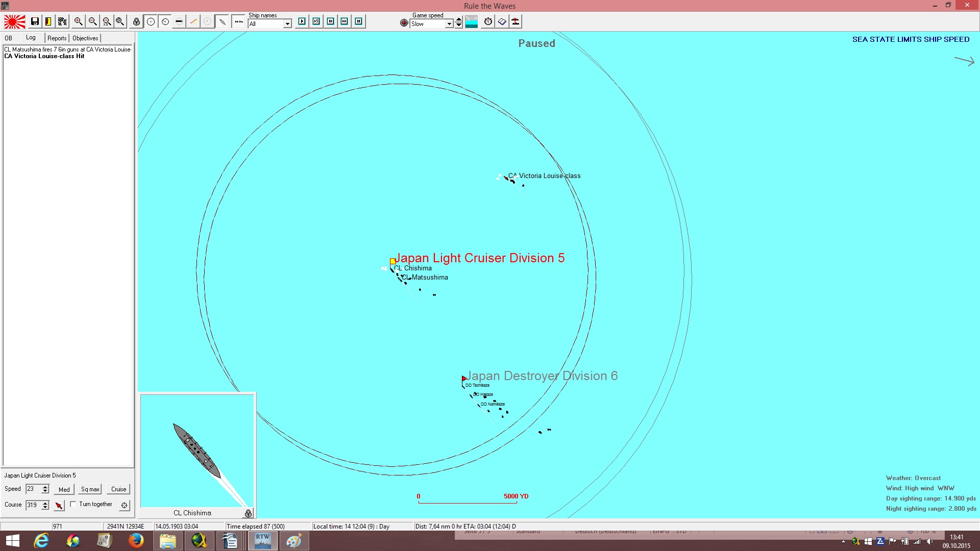This screenshot has height=551, width=980.
Task: Open the Objectives tab
Action: click(85, 38)
